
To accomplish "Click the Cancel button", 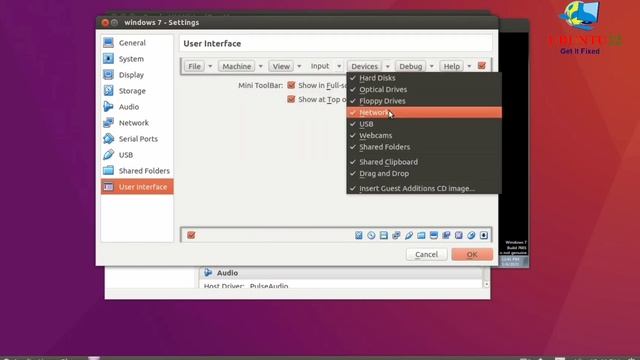I will coord(427,254).
